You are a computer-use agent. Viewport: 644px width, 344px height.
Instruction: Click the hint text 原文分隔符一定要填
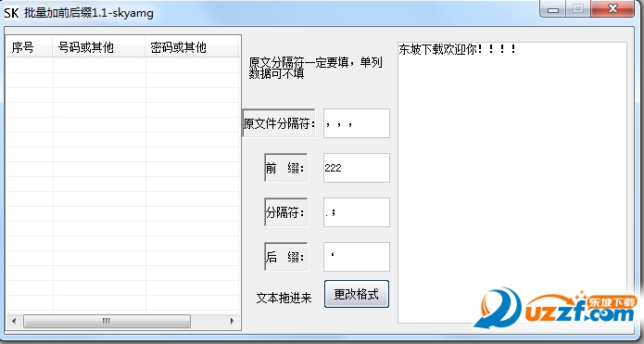(315, 69)
